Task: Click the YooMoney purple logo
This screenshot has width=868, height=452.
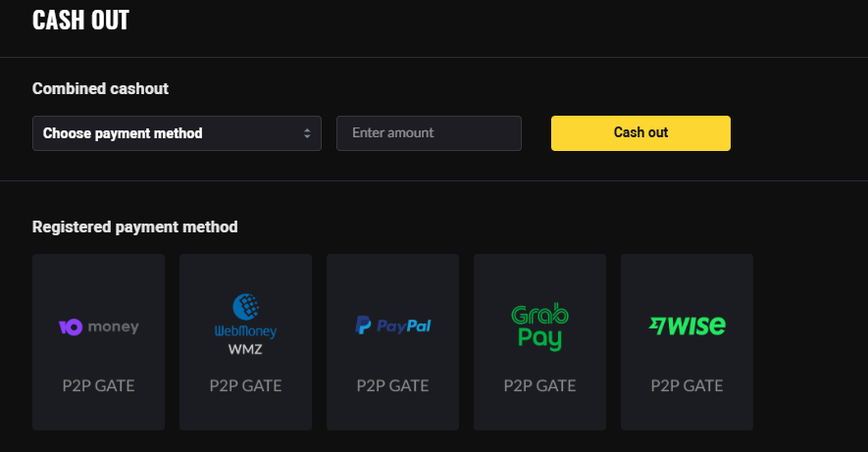Action: pyautogui.click(x=70, y=327)
